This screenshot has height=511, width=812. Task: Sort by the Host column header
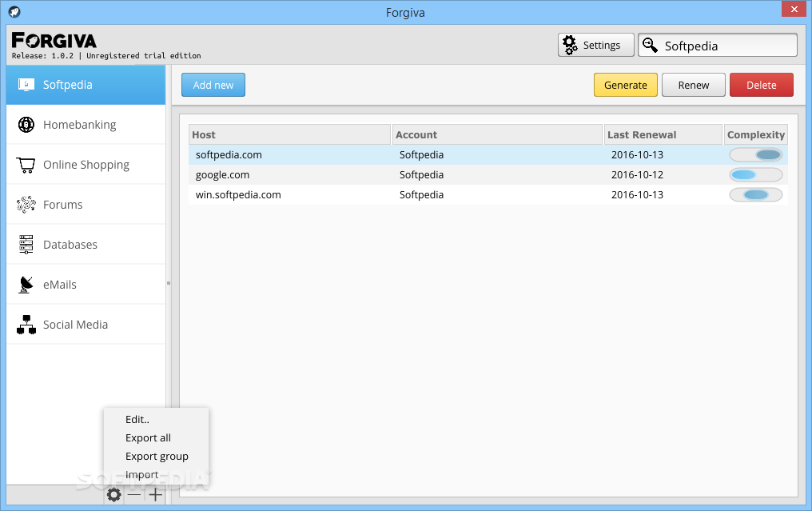coord(289,134)
